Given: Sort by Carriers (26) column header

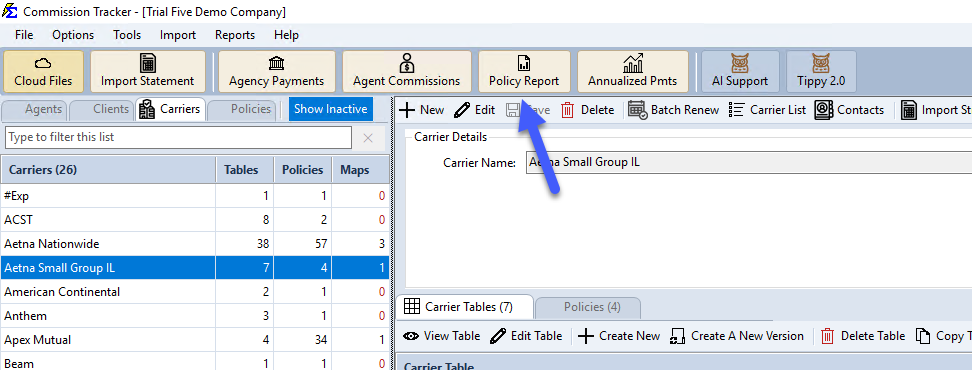Looking at the screenshot, I should [108, 170].
